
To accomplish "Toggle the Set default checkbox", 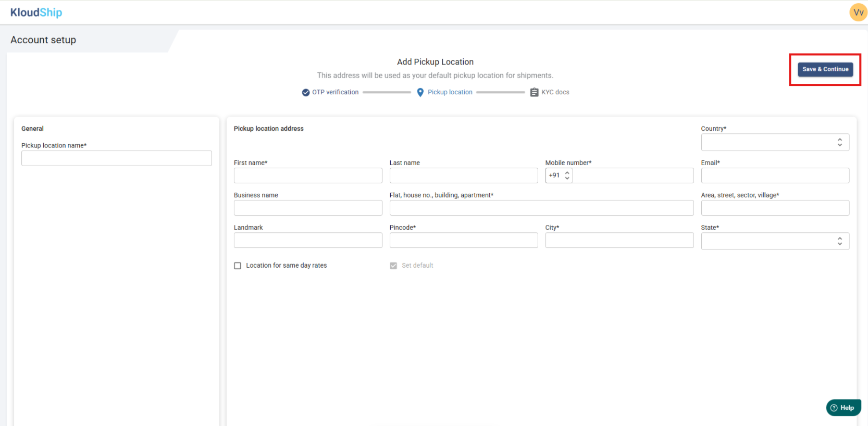I will coord(393,266).
